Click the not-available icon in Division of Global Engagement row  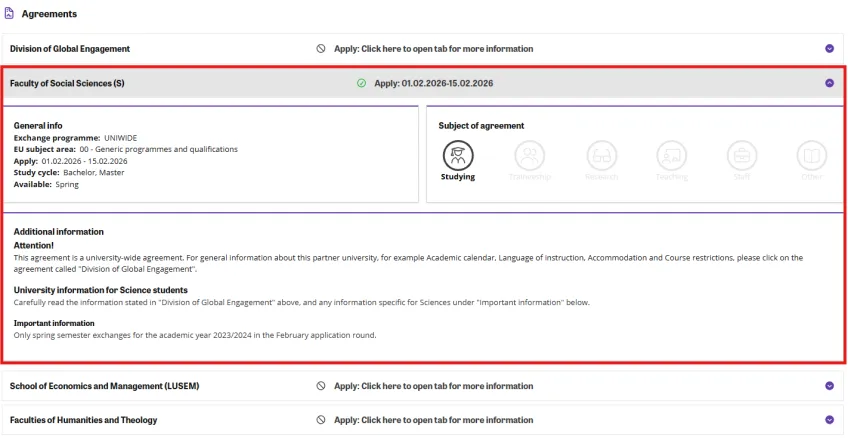(x=321, y=48)
